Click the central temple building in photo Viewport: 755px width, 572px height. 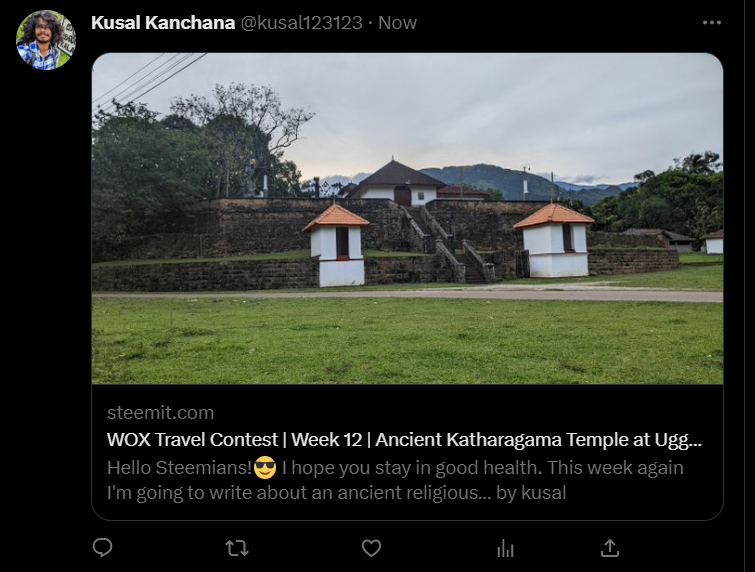(x=396, y=183)
